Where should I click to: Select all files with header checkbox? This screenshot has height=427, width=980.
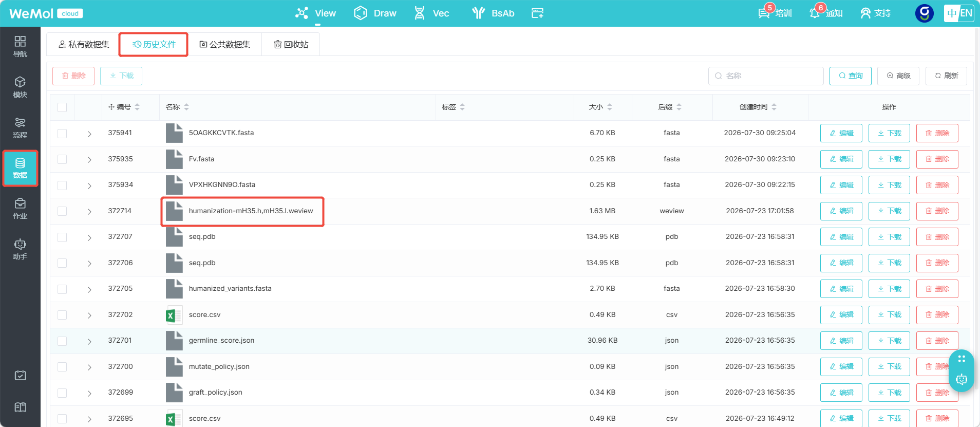tap(62, 107)
